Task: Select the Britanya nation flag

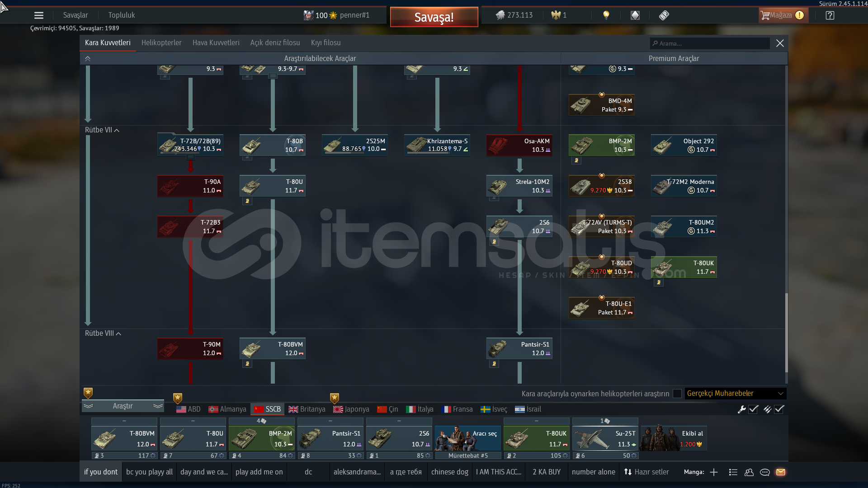Action: [x=307, y=409]
